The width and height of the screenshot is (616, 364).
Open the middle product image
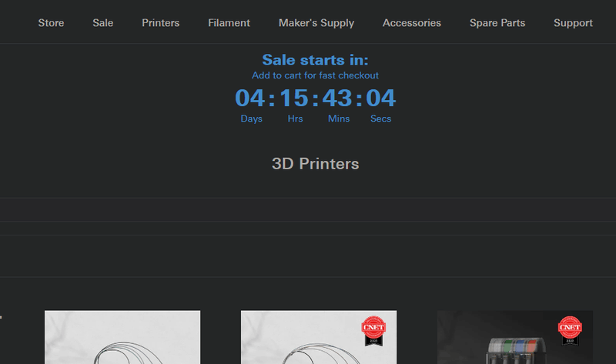tap(319, 337)
